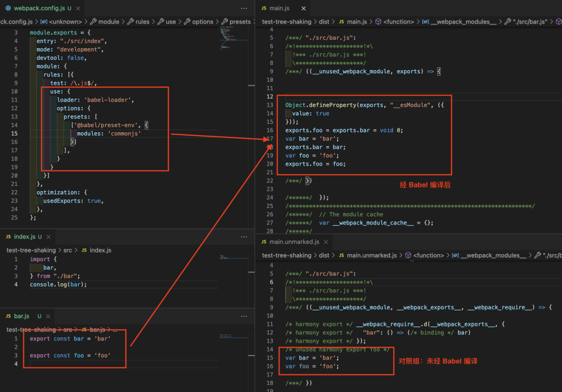
Task: Click 'exports.bar = bar;' line in main.js
Action: (x=315, y=147)
